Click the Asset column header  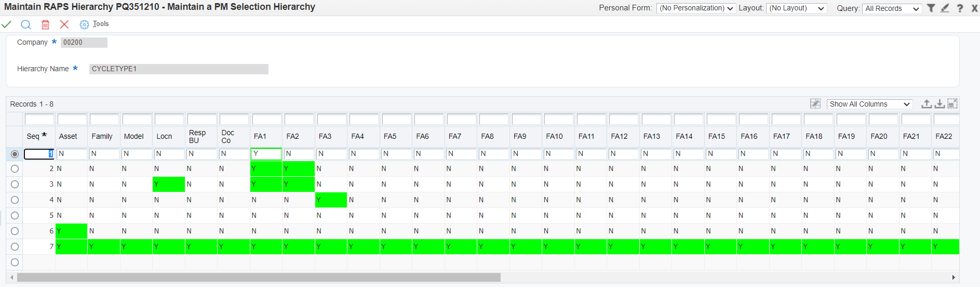[x=68, y=136]
